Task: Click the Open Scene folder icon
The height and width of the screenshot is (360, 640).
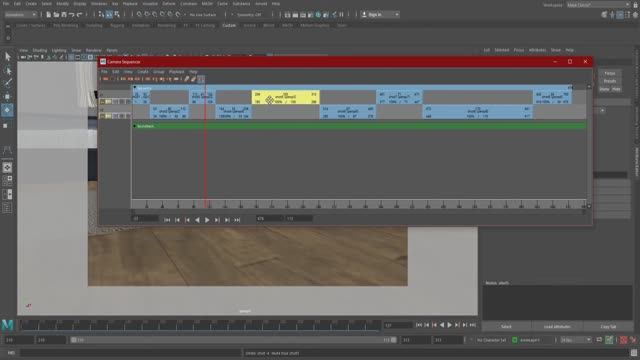Action: (56, 15)
